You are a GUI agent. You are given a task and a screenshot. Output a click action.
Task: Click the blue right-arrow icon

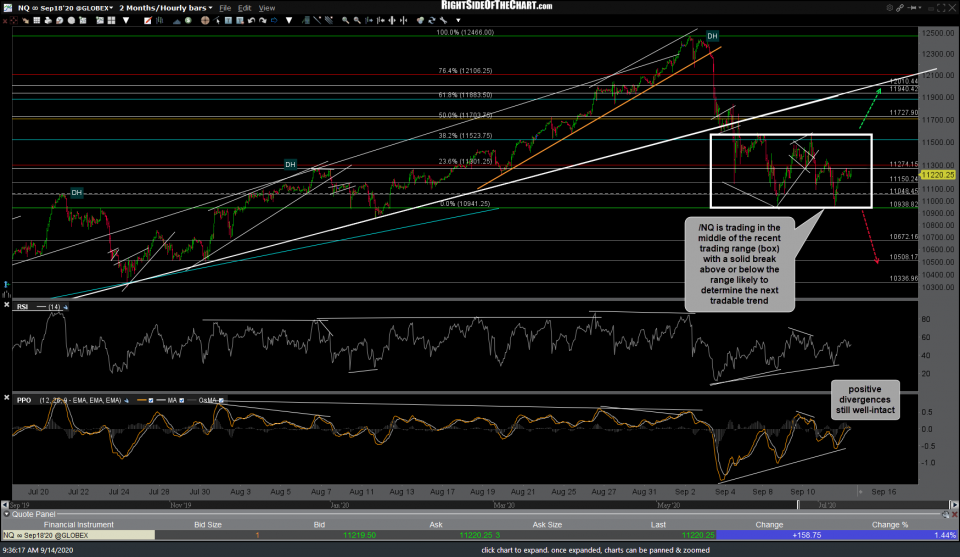tap(274, 20)
